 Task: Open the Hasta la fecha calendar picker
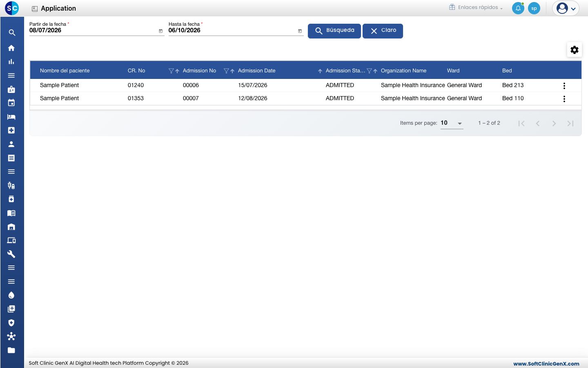pos(300,31)
